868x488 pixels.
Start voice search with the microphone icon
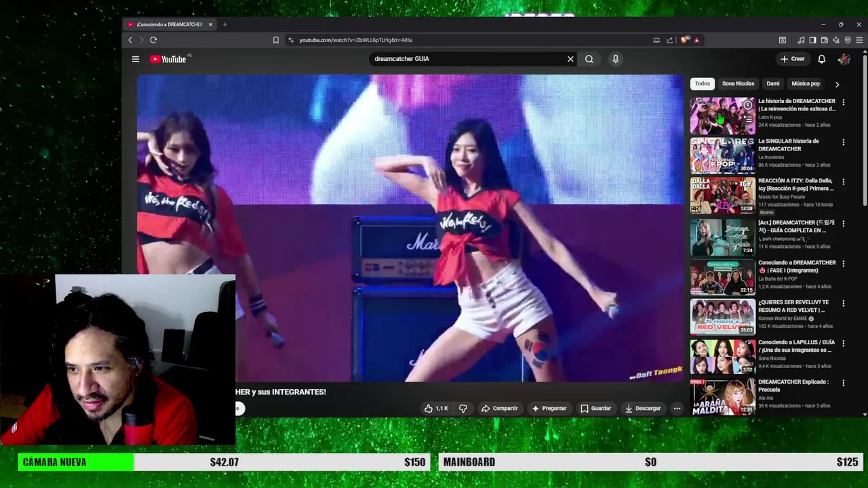point(616,59)
